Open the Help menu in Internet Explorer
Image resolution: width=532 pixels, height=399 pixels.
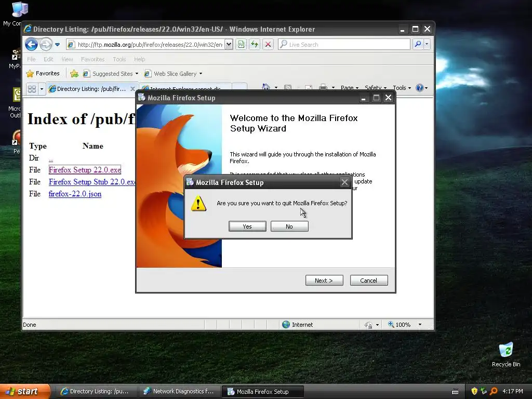(x=139, y=59)
